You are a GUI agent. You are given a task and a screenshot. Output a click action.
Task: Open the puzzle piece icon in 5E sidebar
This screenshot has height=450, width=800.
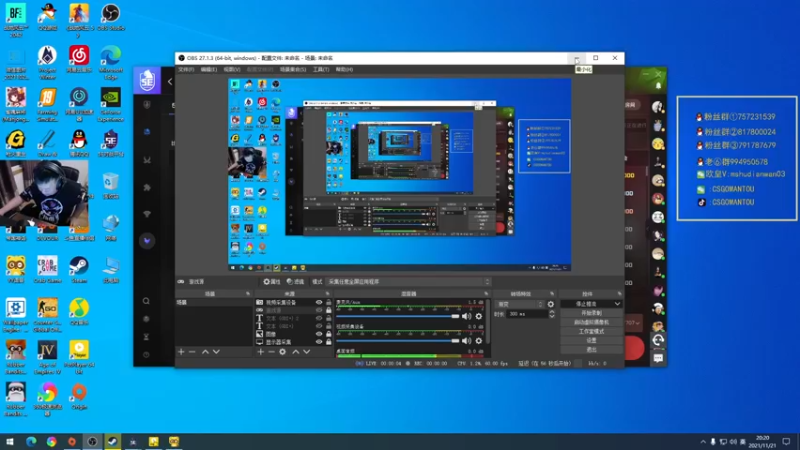point(147,187)
